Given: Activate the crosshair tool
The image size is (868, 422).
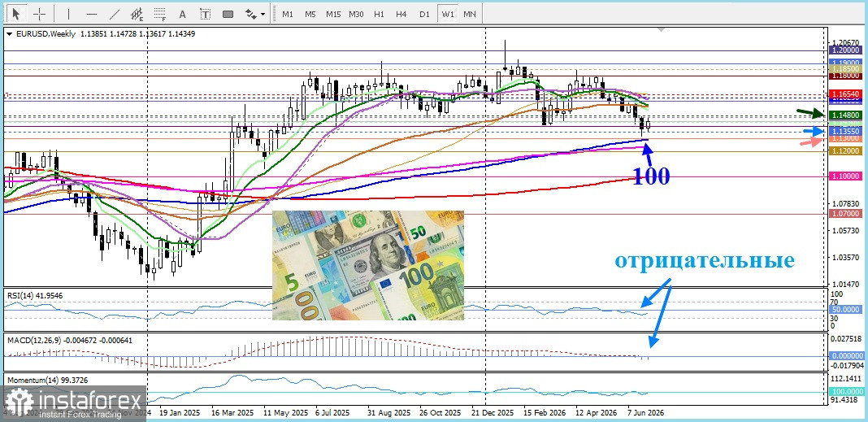Looking at the screenshot, I should 40,14.
